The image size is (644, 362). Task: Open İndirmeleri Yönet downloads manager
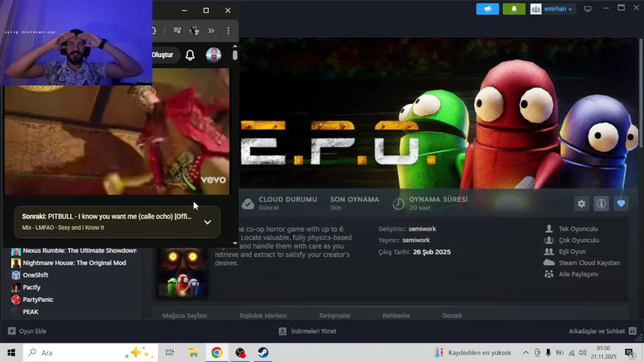pos(307,331)
